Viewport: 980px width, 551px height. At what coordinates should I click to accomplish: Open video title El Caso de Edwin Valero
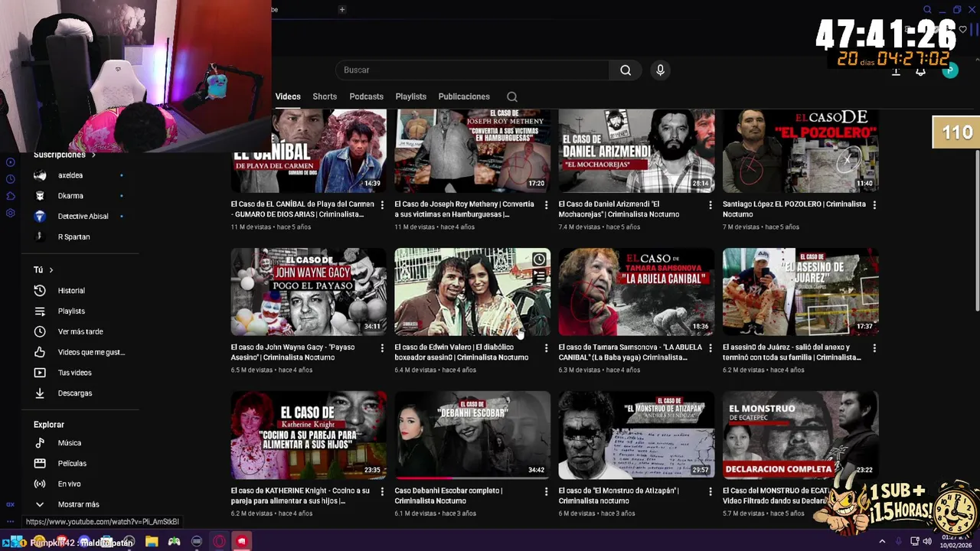click(x=462, y=352)
